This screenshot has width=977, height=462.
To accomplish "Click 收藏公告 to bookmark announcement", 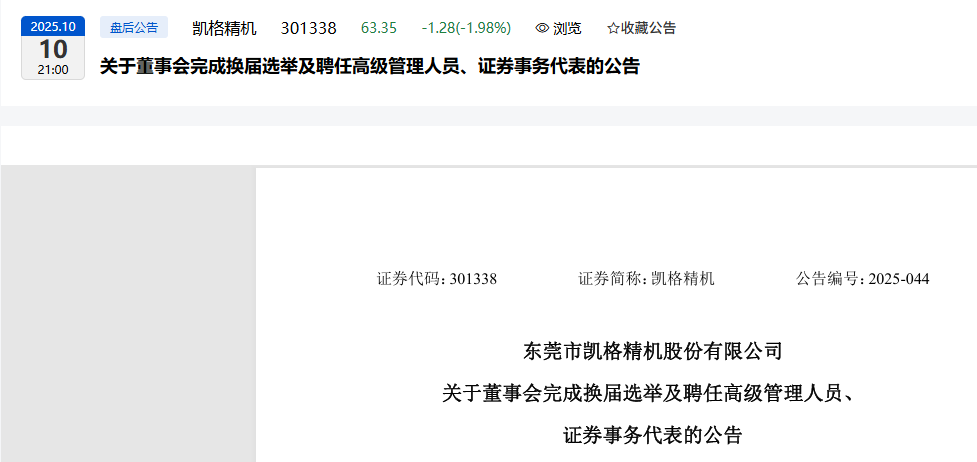I will coord(648,28).
